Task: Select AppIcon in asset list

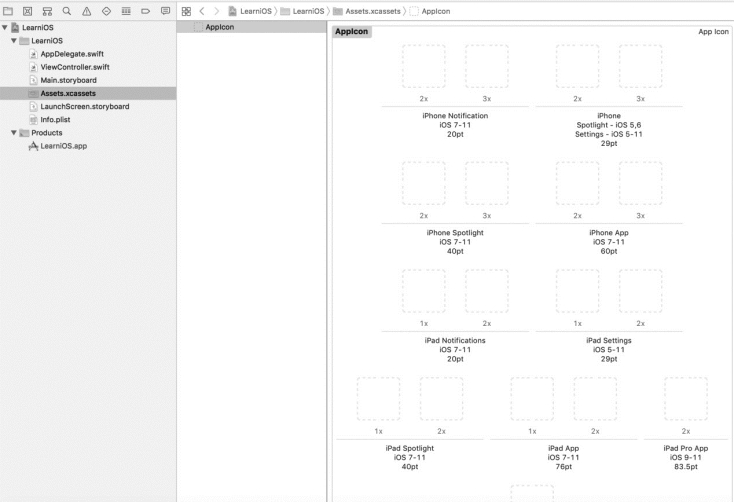Action: click(x=251, y=27)
